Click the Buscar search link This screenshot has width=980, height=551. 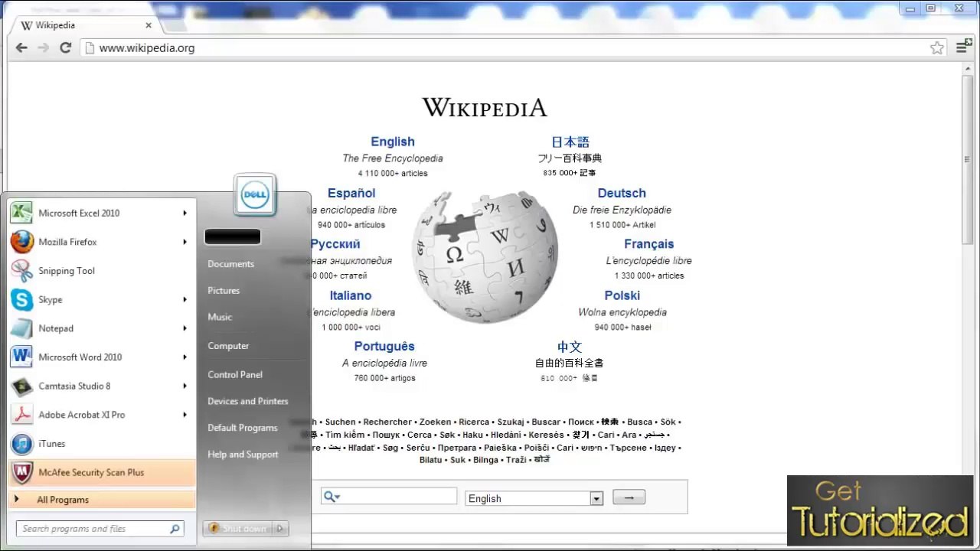[546, 422]
